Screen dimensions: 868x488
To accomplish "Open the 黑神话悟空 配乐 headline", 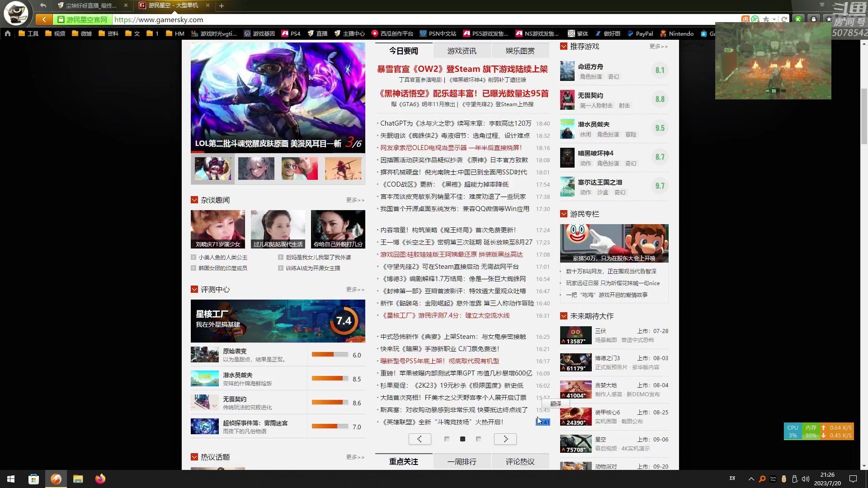I will pos(462,93).
